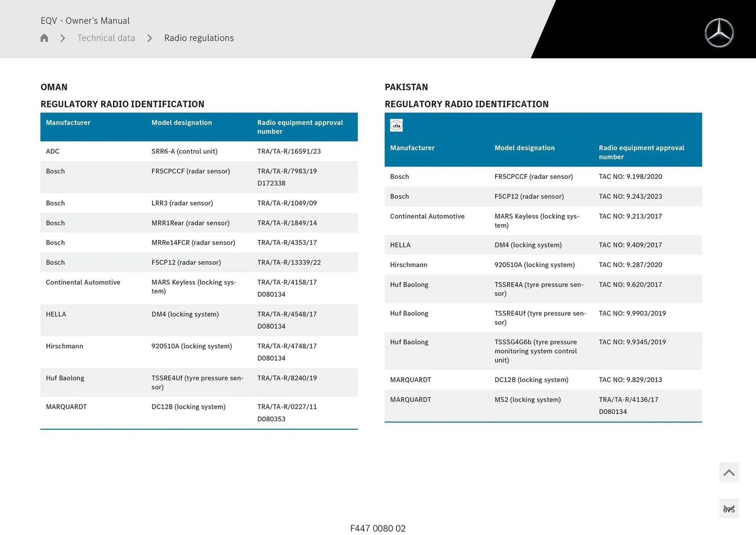Click the Mercedes-Benz star logo
The height and width of the screenshot is (535, 756).
point(719,33)
